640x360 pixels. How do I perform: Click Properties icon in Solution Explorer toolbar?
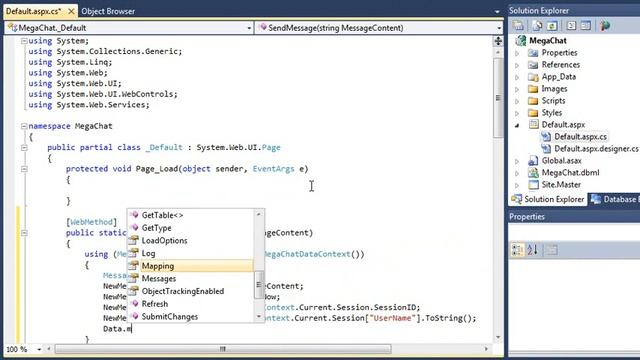tap(518, 26)
